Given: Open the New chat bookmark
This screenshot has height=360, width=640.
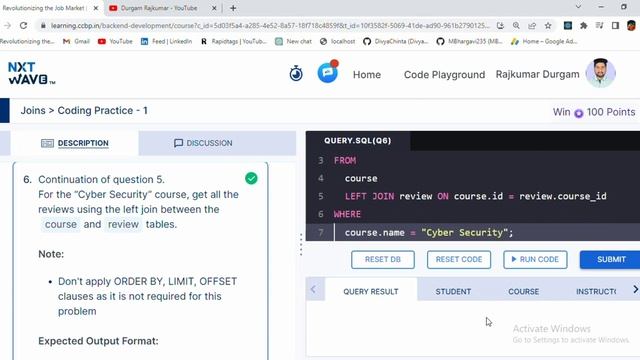Looking at the screenshot, I should coord(293,41).
